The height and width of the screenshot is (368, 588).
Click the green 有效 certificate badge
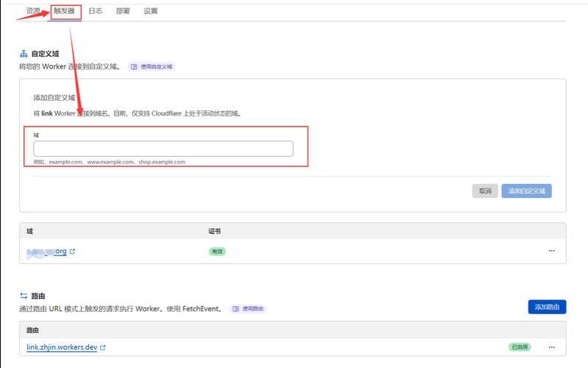click(x=216, y=251)
